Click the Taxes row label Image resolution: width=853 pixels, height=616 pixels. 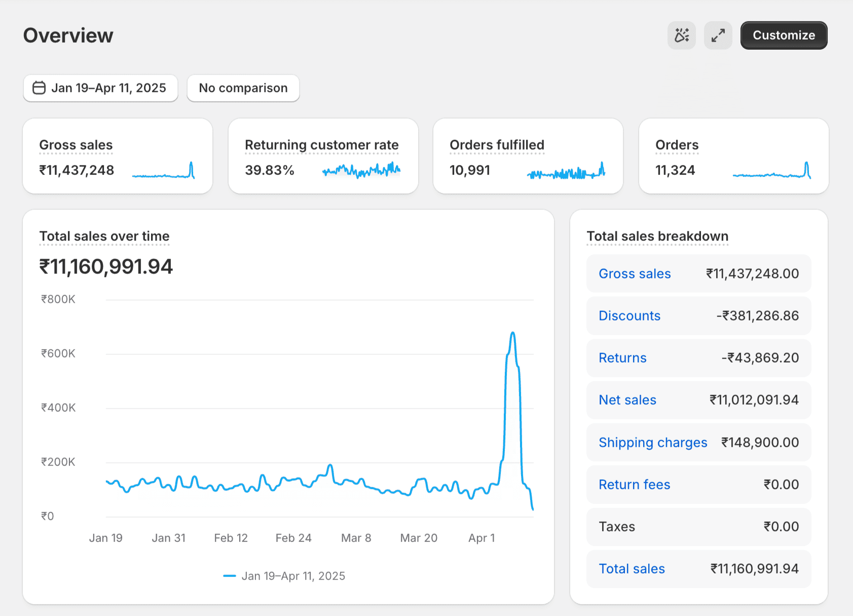click(x=617, y=527)
